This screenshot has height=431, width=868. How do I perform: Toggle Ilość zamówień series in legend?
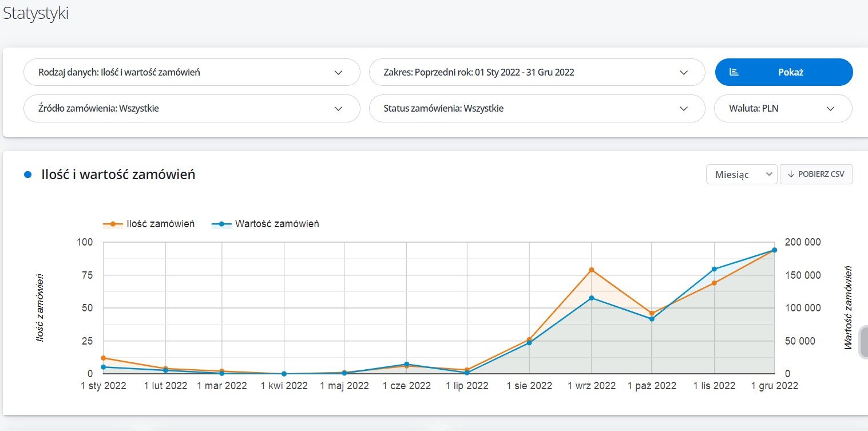[160, 224]
